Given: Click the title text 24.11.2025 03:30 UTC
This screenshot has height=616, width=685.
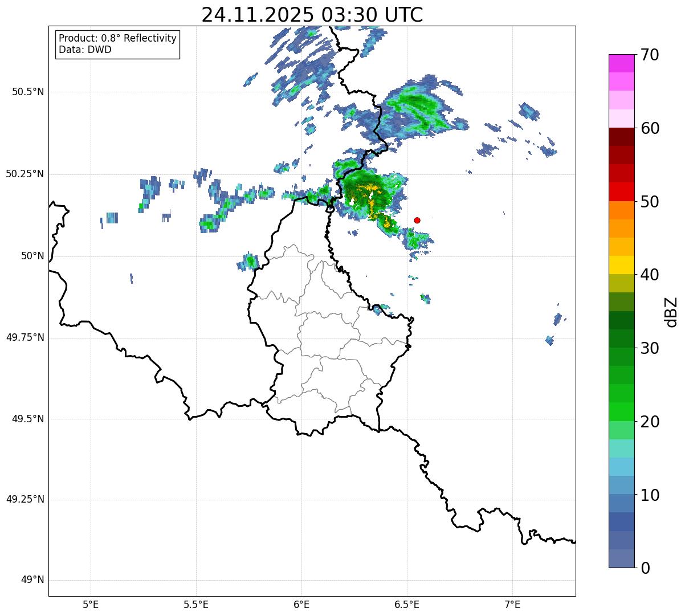Looking at the screenshot, I should 312,15.
